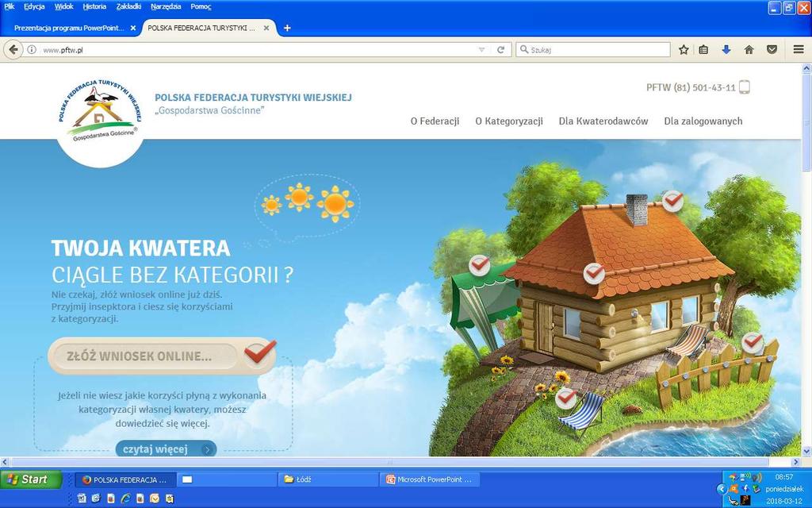Switch to Microsoft PowerPoint taskbar button
The image size is (812, 508).
click(430, 479)
